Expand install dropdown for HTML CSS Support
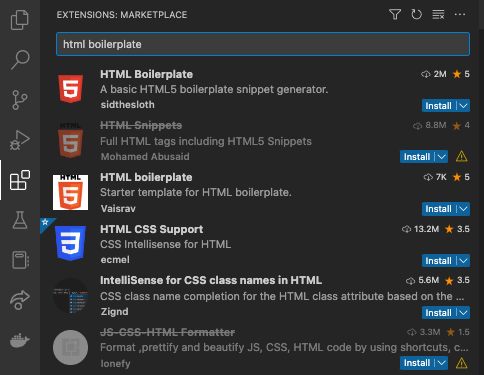Viewport: 484px width, 375px height. point(463,261)
